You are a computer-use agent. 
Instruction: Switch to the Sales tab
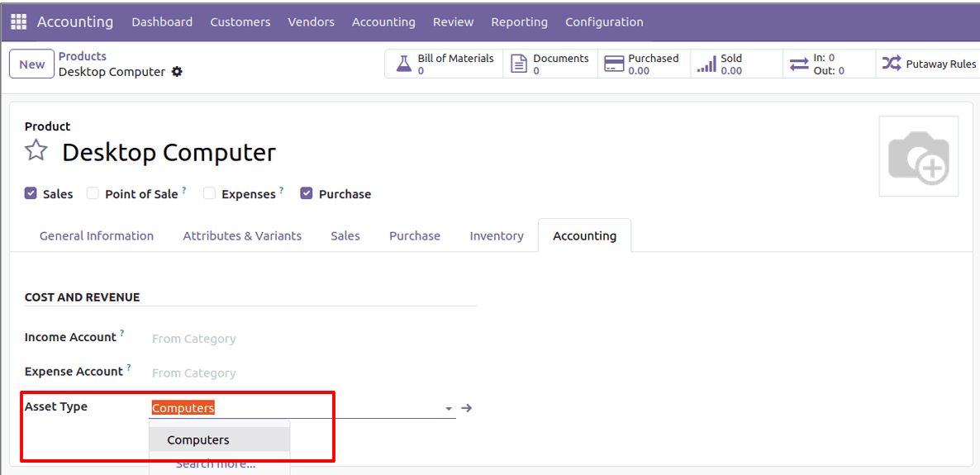(345, 235)
